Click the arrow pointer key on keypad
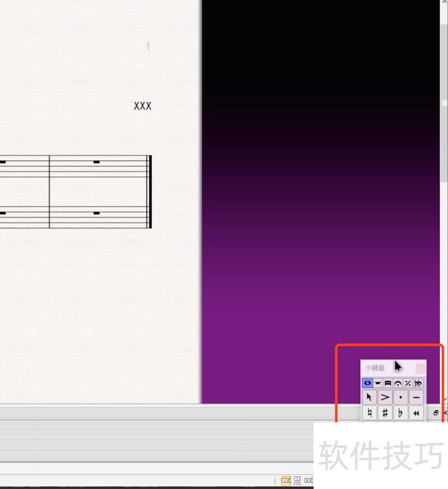This screenshot has width=448, height=489. pos(370,397)
